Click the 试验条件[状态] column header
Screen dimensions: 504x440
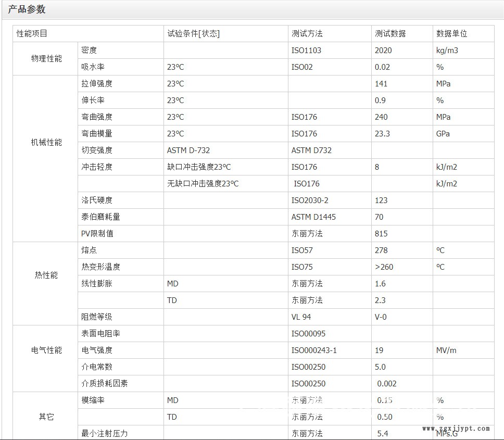(193, 34)
